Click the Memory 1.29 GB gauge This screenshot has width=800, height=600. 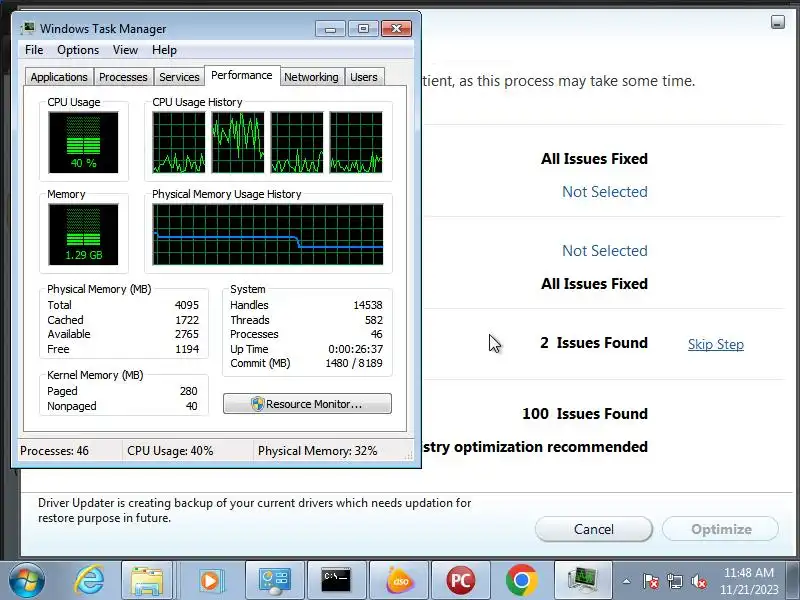83,234
